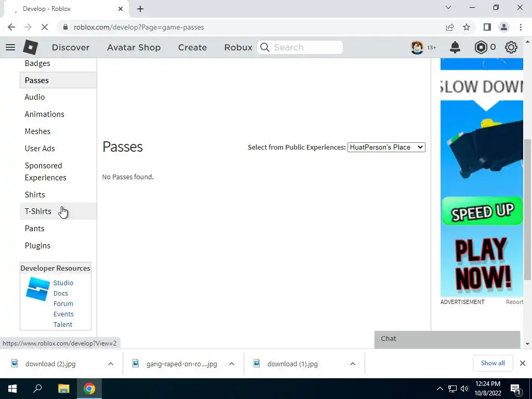Open File Explorer from taskbar
Viewport: 532px width, 399px height.
tap(63, 389)
